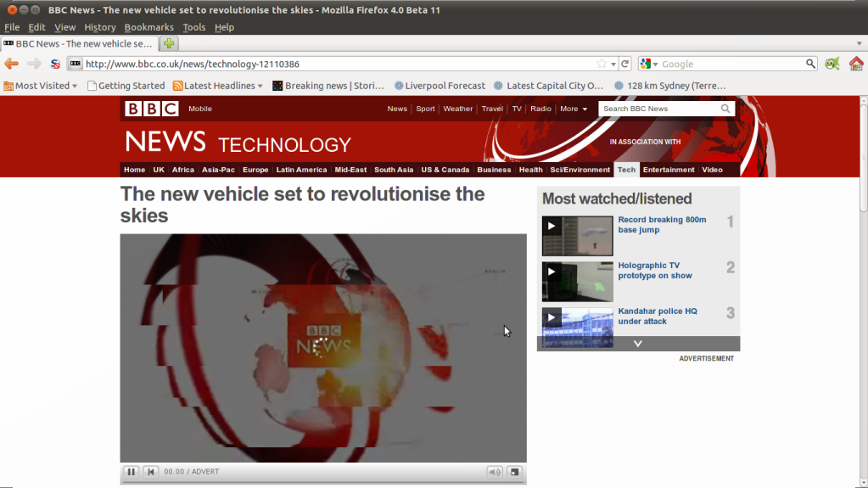Image resolution: width=868 pixels, height=488 pixels.
Task: Open the Holographic TV prototype on show link
Action: point(655,271)
